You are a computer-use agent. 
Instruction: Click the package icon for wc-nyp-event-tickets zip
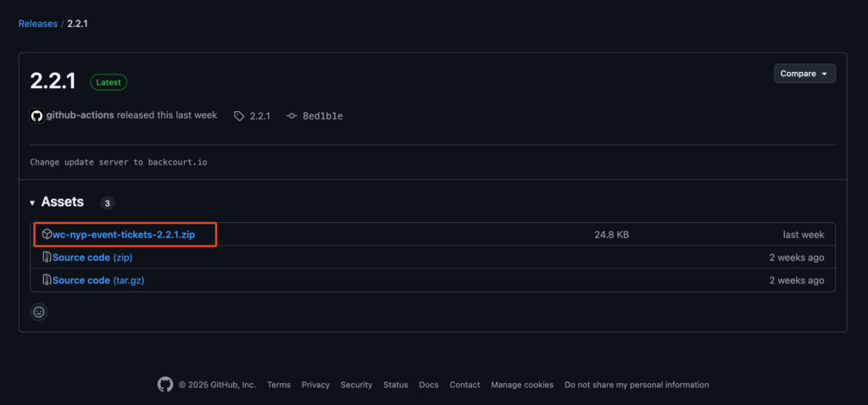click(47, 235)
